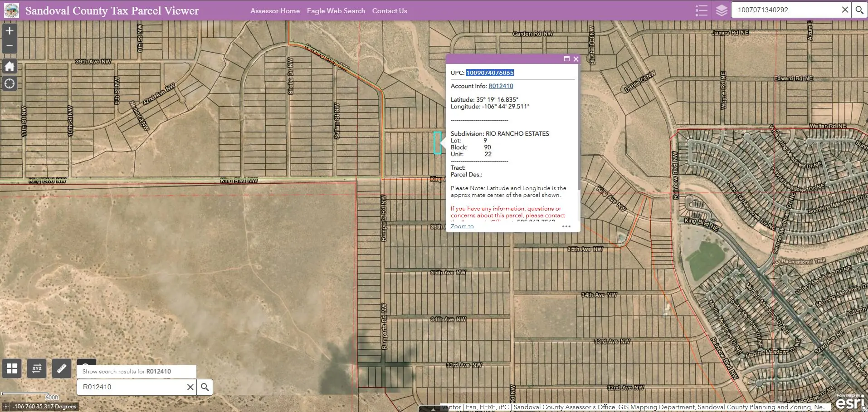This screenshot has width=868, height=412.
Task: Maximize the parcel info popup
Action: (566, 59)
